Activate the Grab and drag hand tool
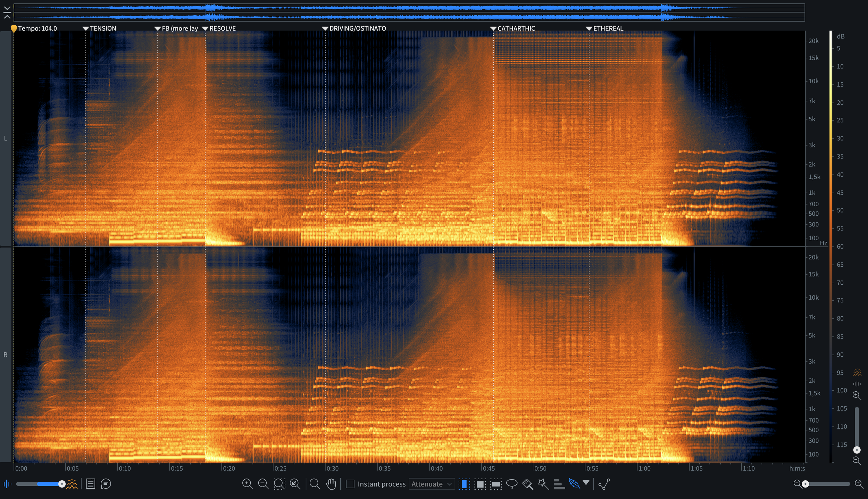 click(x=331, y=484)
